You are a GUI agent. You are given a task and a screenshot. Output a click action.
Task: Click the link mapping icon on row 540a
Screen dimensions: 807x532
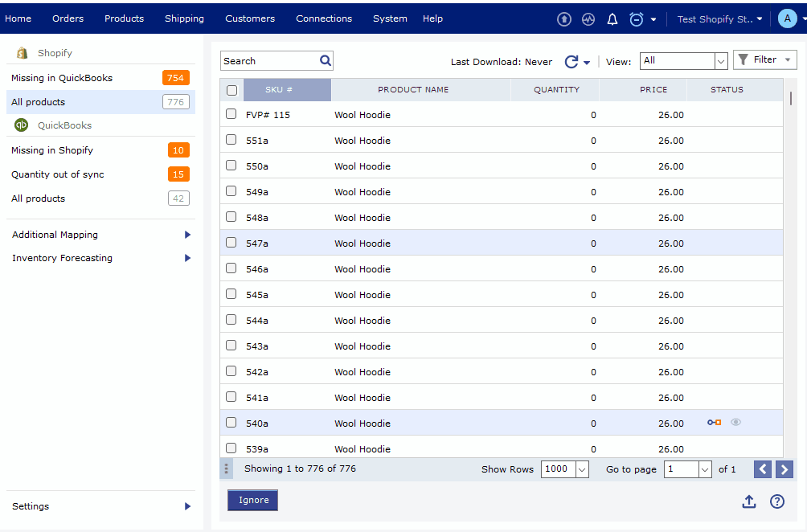[x=714, y=423]
